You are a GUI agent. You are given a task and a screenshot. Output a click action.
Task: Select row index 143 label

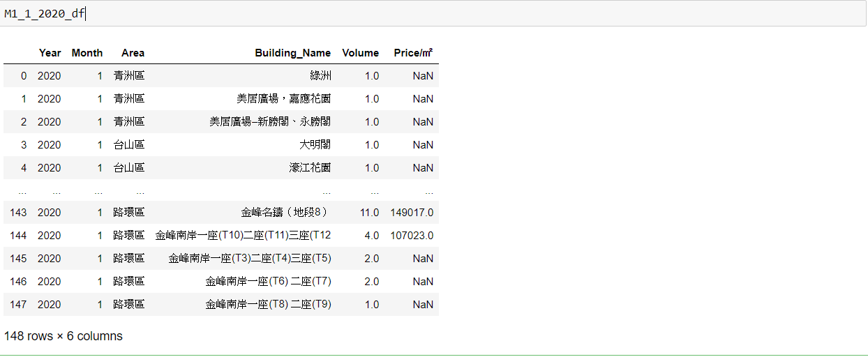tap(19, 213)
